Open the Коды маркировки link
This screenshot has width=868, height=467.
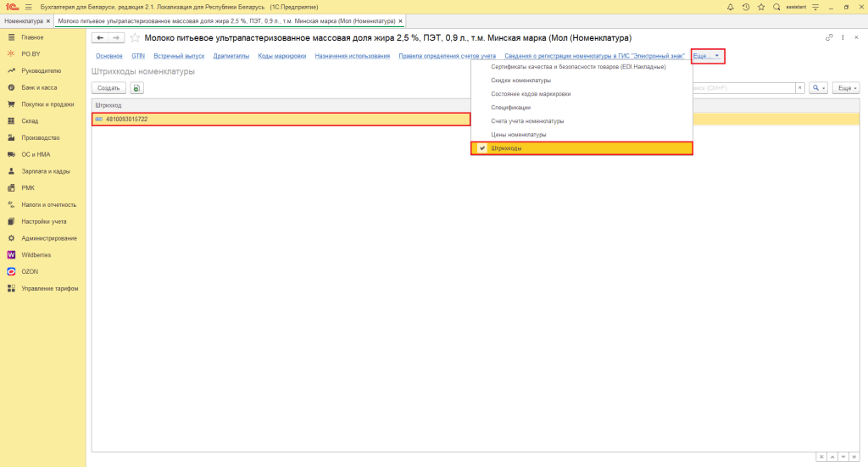pyautogui.click(x=281, y=56)
